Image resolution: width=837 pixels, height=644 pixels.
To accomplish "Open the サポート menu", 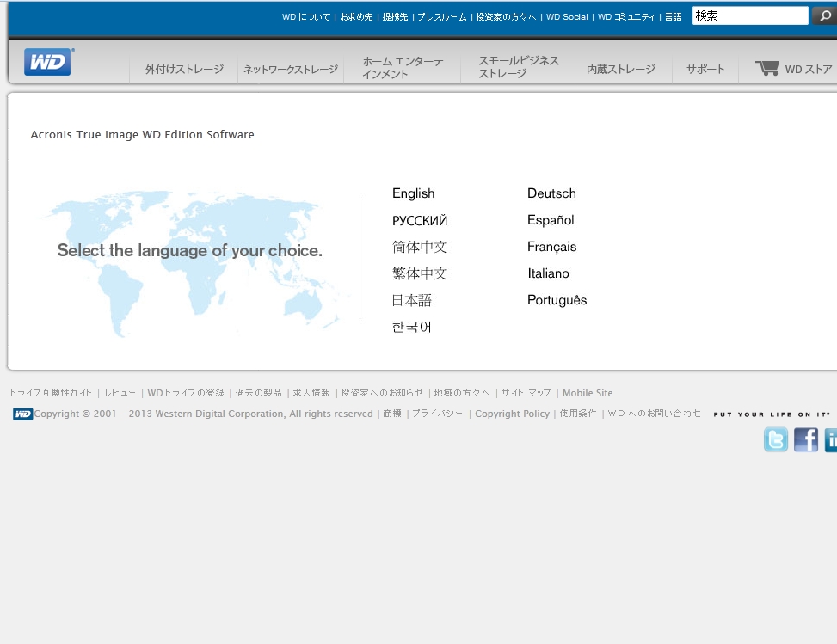I will pos(705,70).
